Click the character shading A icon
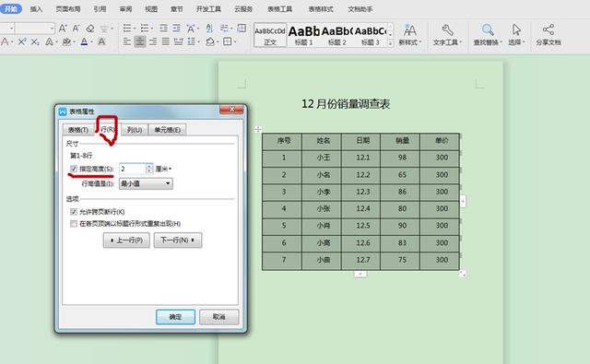This screenshot has height=364, width=590. (101, 41)
